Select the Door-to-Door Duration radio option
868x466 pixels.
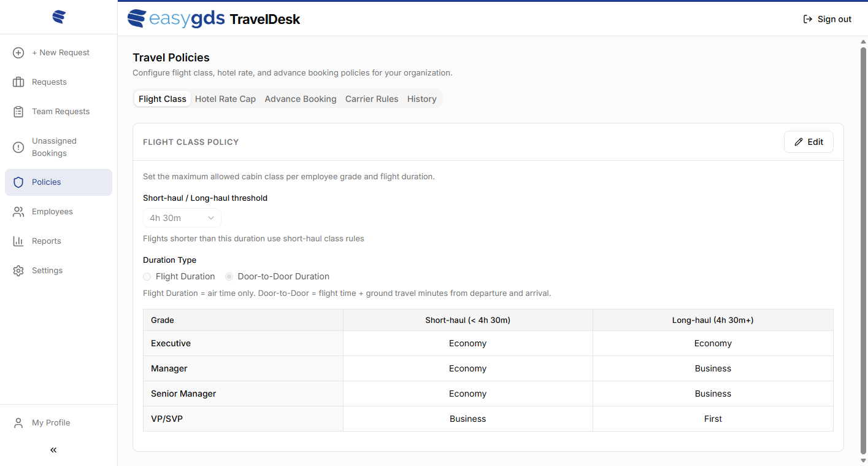(229, 277)
